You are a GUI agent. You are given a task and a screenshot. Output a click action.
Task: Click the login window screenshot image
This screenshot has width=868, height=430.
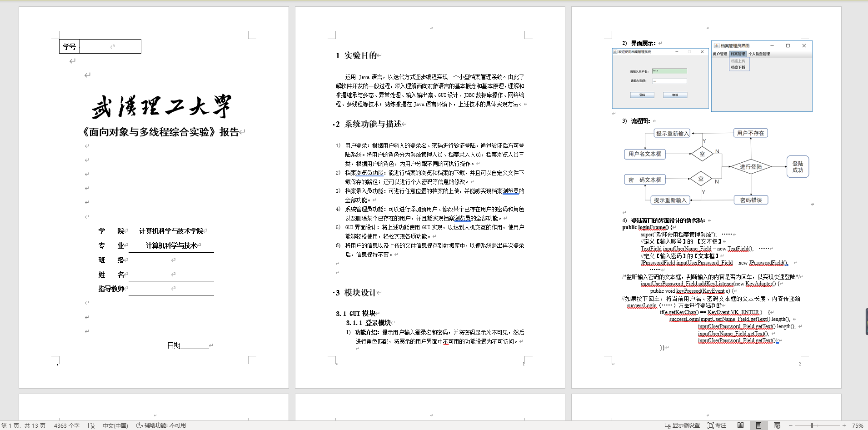pos(660,78)
